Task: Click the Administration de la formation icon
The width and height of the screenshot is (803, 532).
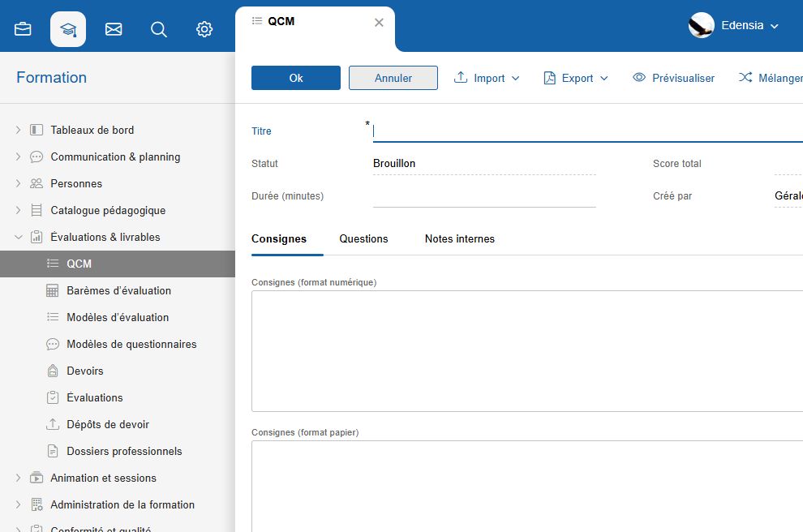Action: 36,504
